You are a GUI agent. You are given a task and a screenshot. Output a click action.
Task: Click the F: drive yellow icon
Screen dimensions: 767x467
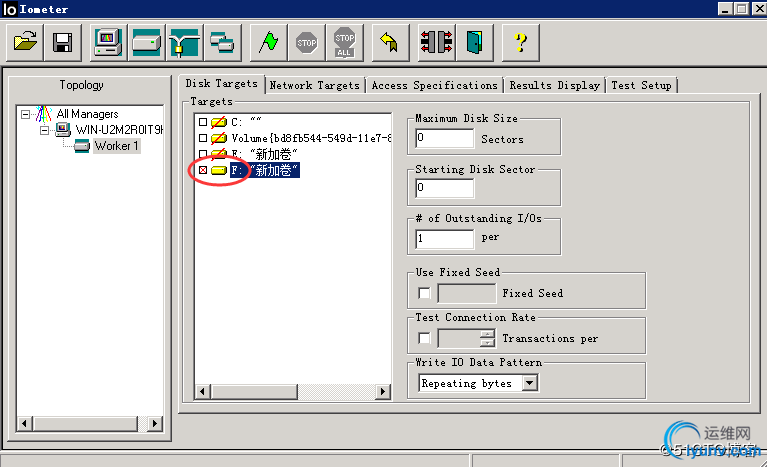pos(219,170)
